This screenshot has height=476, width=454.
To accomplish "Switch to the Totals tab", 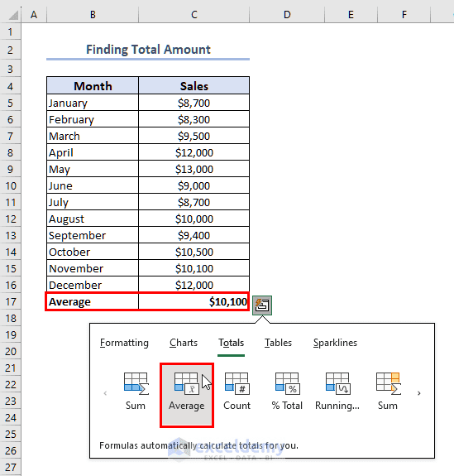I will (x=231, y=343).
